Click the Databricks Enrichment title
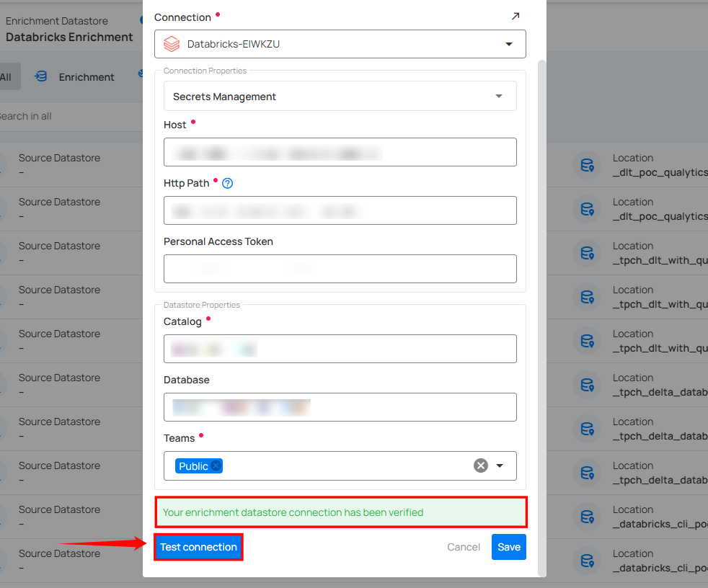 tap(69, 37)
